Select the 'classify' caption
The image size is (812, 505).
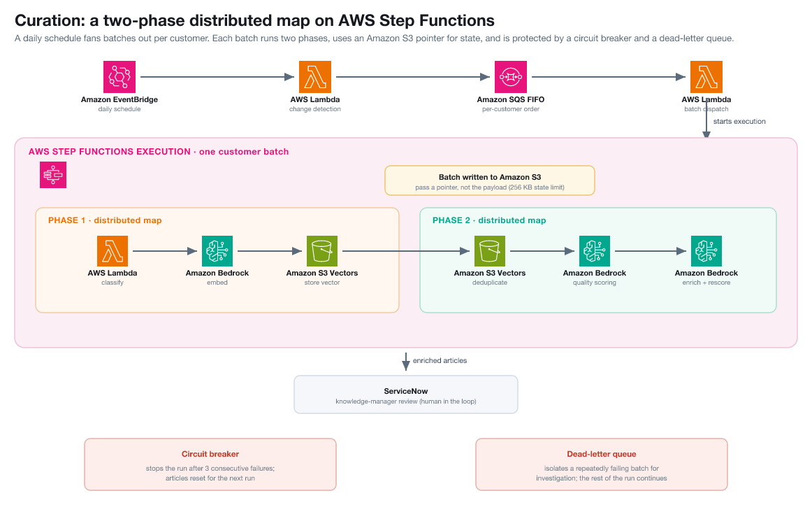[x=113, y=283]
